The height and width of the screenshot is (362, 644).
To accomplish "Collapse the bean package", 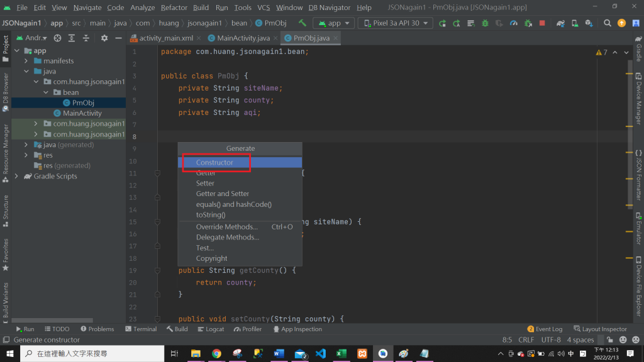I will [46, 92].
